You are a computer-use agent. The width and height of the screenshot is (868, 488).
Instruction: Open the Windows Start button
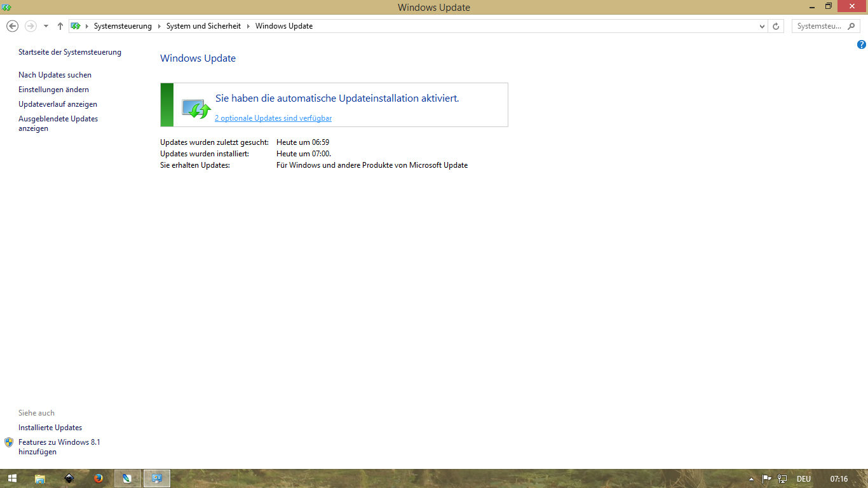(12, 478)
